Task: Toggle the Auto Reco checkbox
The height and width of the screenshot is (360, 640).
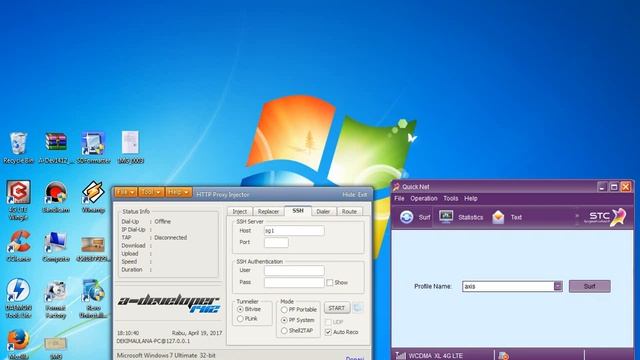Action: (328, 332)
